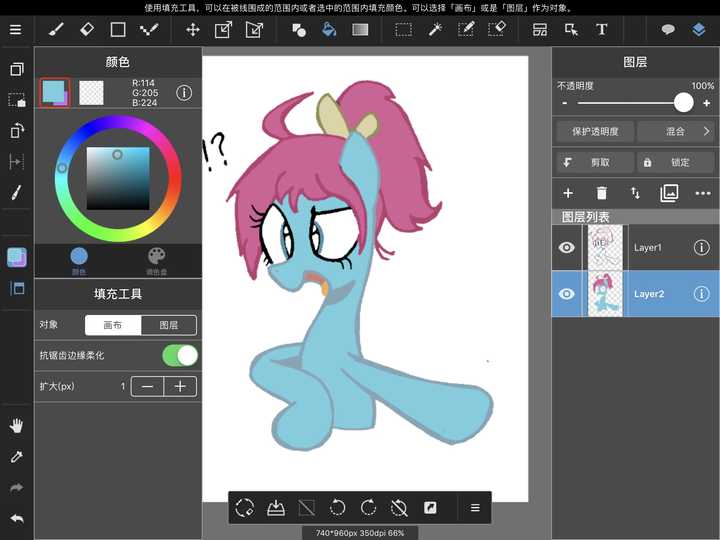Viewport: 720px width, 540px height.
Task: Open the hamburger main menu
Action: (16, 30)
